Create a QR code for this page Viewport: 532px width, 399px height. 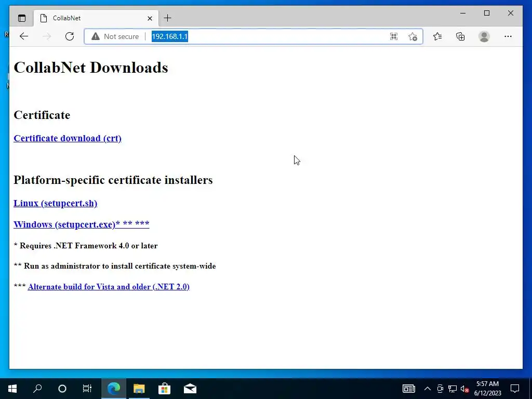[x=394, y=36]
